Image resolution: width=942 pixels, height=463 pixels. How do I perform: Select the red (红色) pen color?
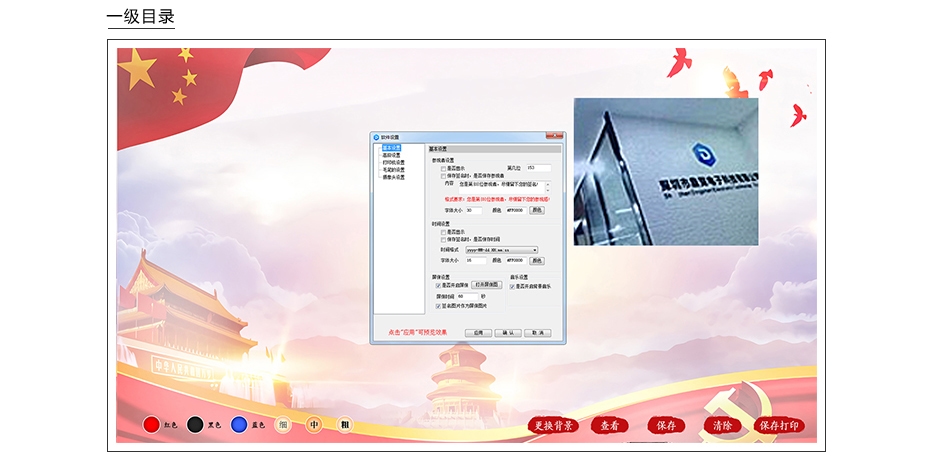(152, 425)
